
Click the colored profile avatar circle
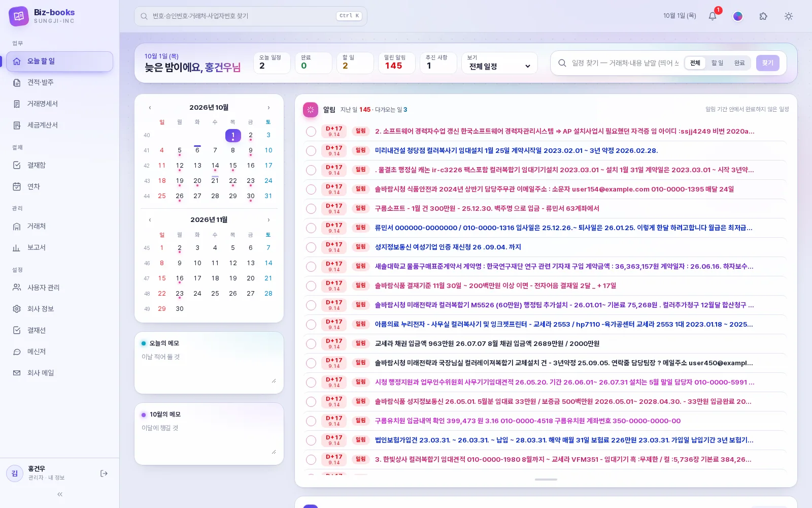(738, 16)
